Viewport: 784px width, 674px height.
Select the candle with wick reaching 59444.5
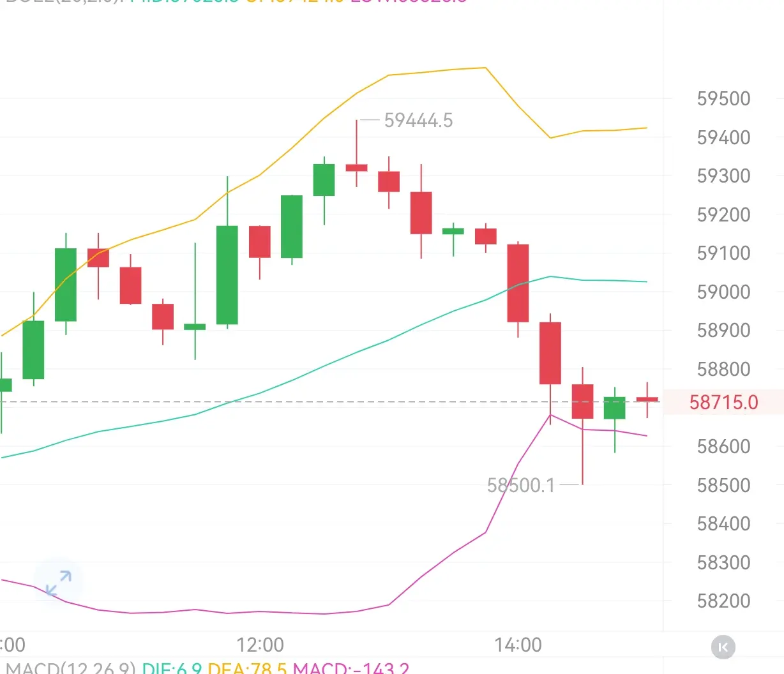[x=356, y=167]
